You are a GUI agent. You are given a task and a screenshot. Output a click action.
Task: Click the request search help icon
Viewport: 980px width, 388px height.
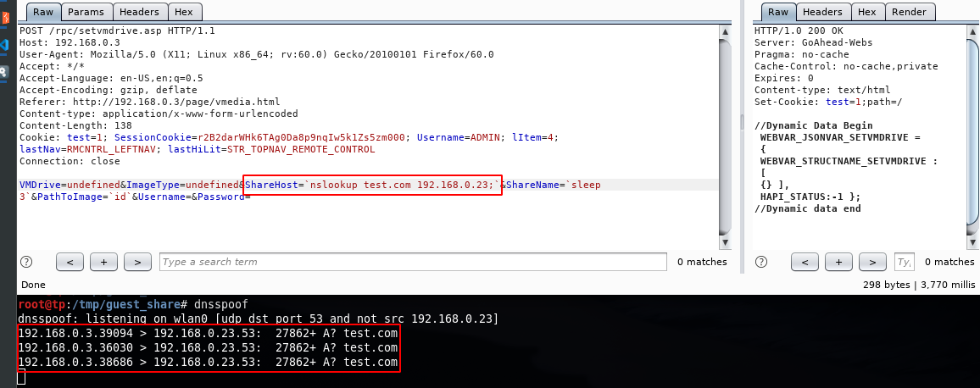pyautogui.click(x=26, y=262)
